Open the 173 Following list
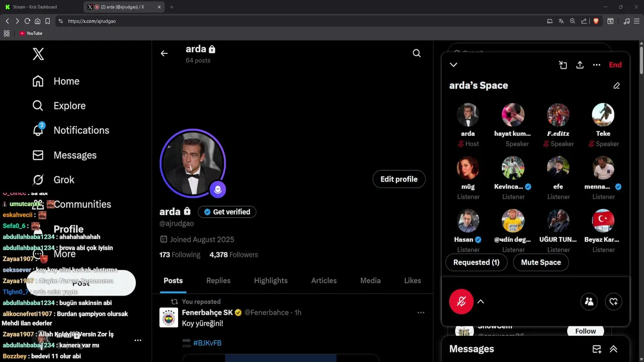This screenshot has width=644, height=362. coord(180,254)
